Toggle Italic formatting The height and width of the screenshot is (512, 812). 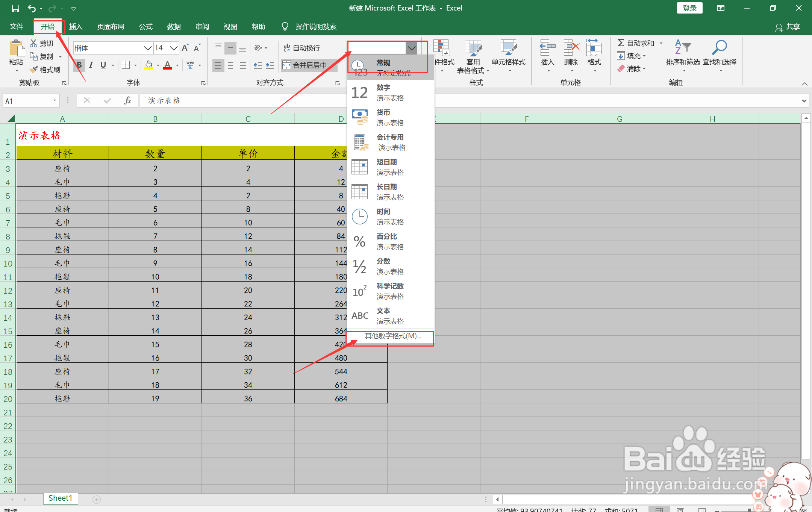pyautogui.click(x=91, y=65)
